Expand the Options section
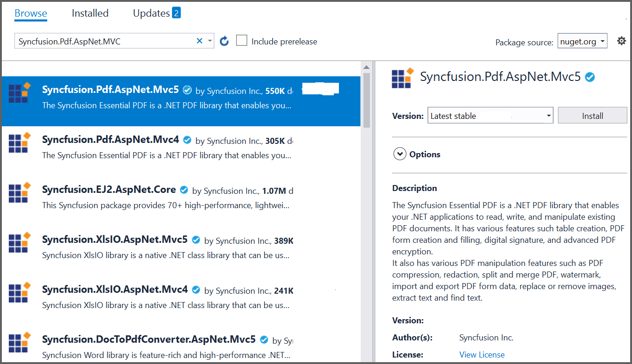 pyautogui.click(x=400, y=154)
